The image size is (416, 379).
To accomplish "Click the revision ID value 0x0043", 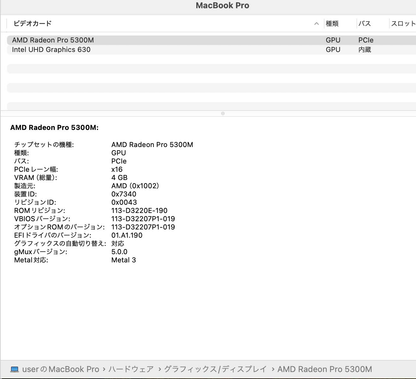I will [x=124, y=202].
